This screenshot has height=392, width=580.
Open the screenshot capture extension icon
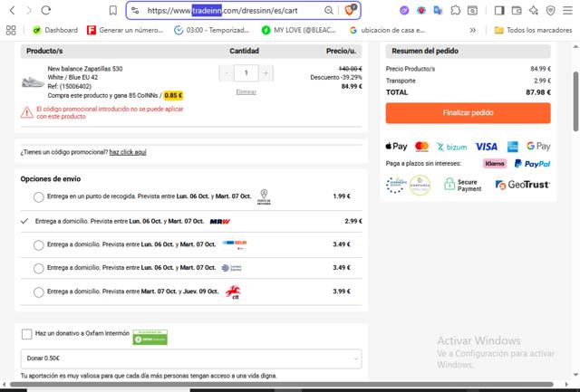tap(472, 10)
